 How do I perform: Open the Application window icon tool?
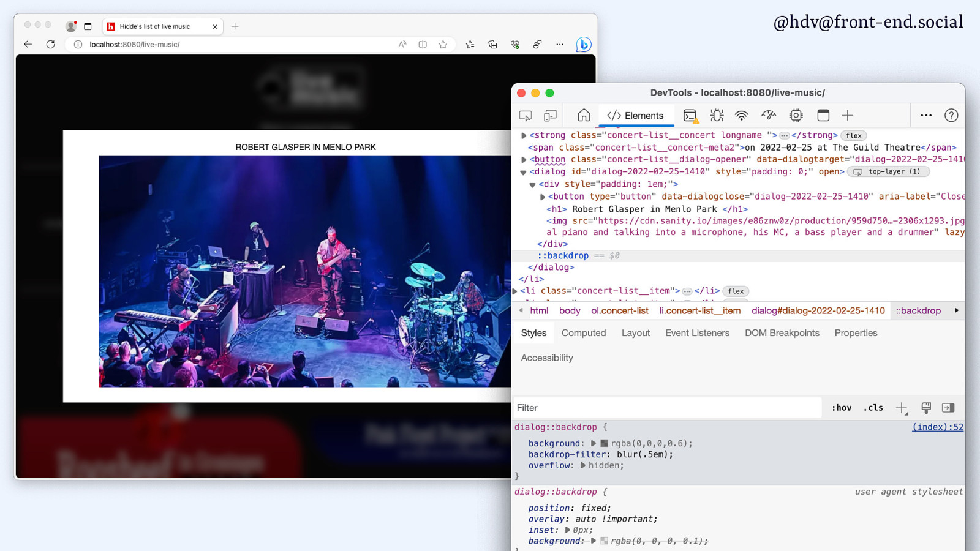click(823, 115)
